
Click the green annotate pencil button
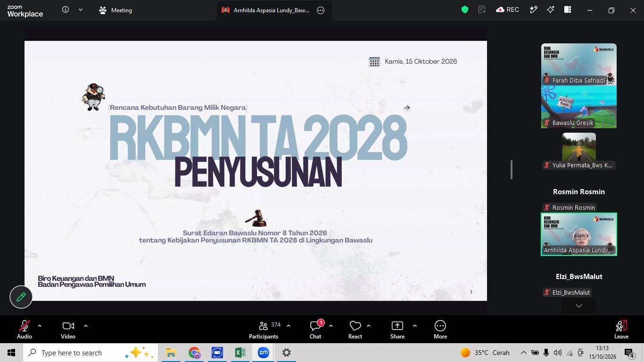21,297
